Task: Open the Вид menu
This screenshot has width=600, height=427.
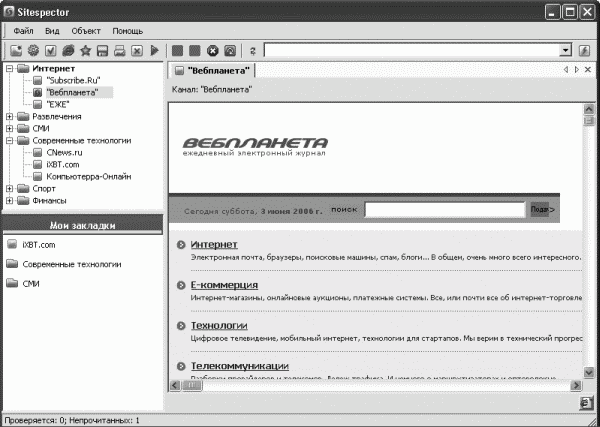Action: [52, 31]
